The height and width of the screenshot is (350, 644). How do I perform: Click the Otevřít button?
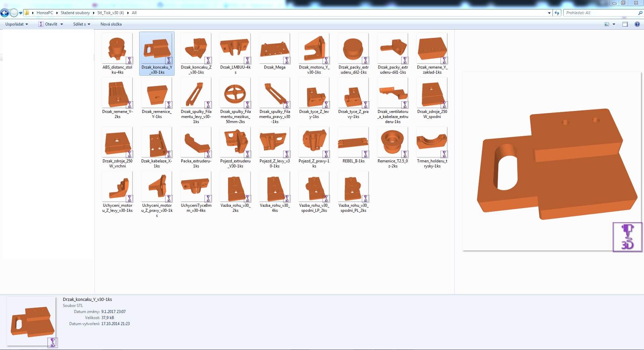51,24
